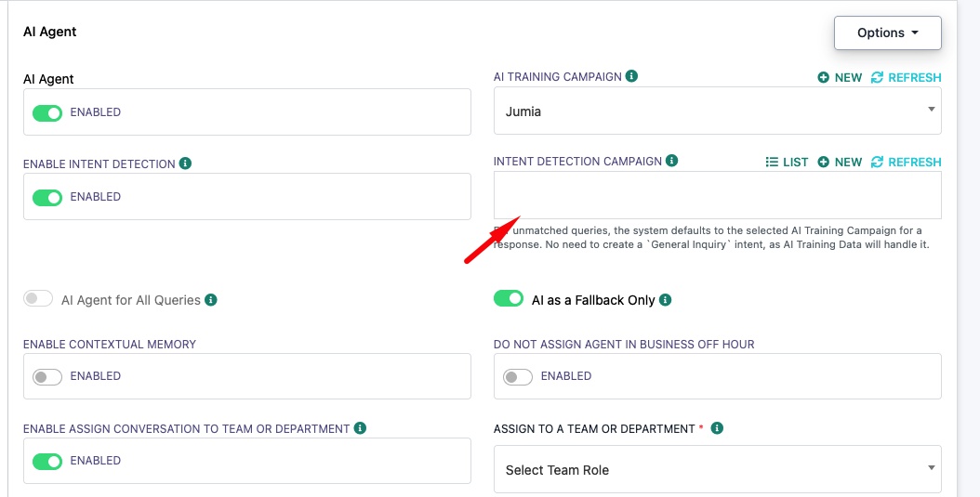The height and width of the screenshot is (497, 980).
Task: Toggle Enable Assign Conversation to Team switch
Action: coord(47,462)
